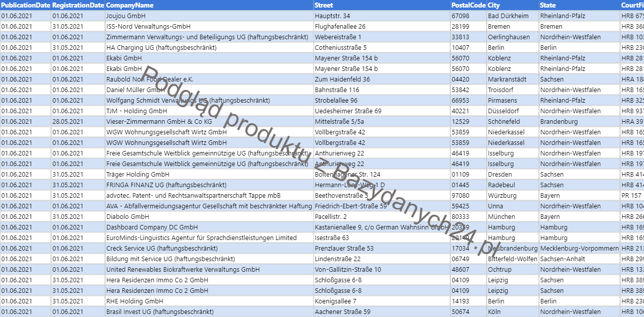644x317 pixels.
Task: Select the postal code 97080
Action: point(468,196)
